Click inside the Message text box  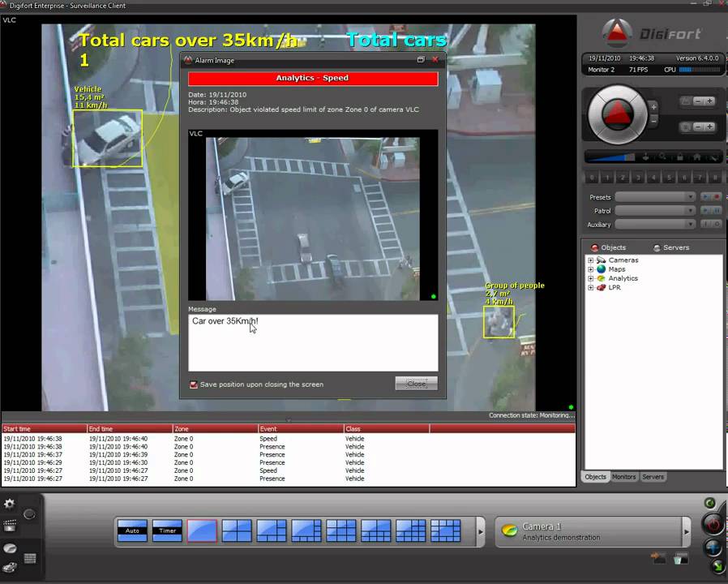[313, 343]
